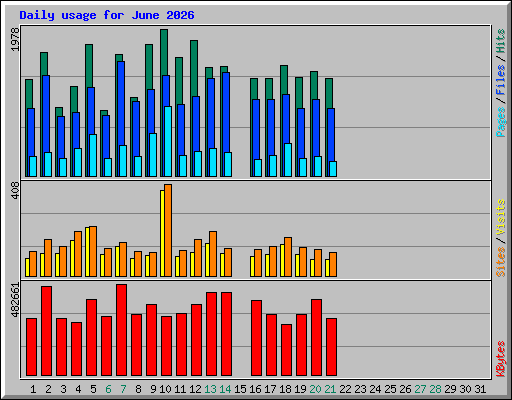The image size is (512, 400).
Task: Click the blue files bar for day 2
Action: click(x=46, y=113)
